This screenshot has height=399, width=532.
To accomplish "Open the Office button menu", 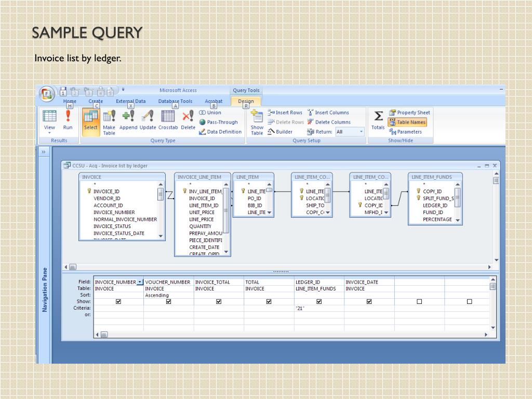I will click(47, 94).
